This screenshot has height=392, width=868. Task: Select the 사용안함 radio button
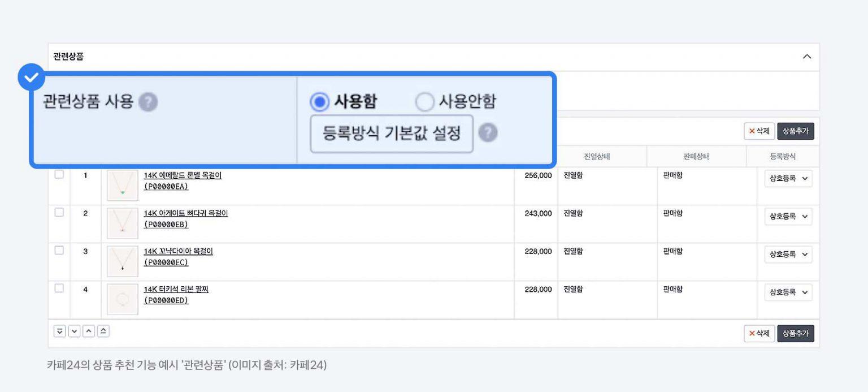coord(424,102)
